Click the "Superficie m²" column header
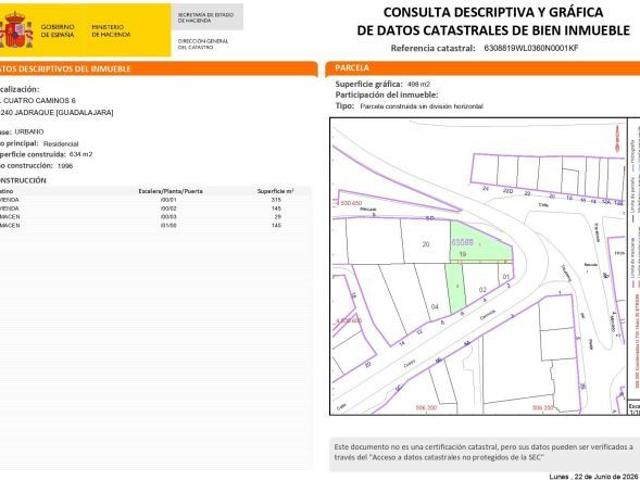The width and height of the screenshot is (640, 480). click(275, 191)
